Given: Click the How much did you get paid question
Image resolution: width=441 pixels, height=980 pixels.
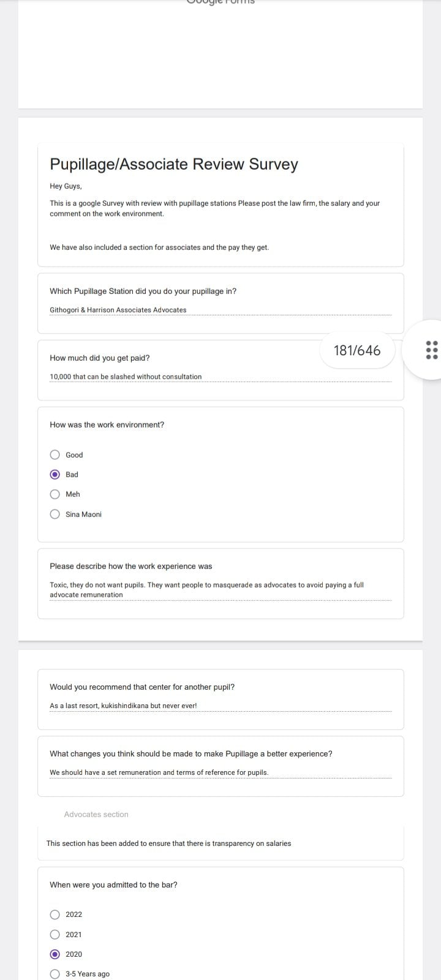Looking at the screenshot, I should (x=100, y=358).
